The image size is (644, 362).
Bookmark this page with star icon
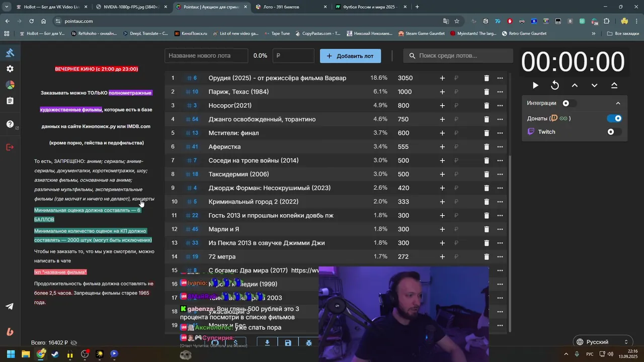(x=457, y=21)
